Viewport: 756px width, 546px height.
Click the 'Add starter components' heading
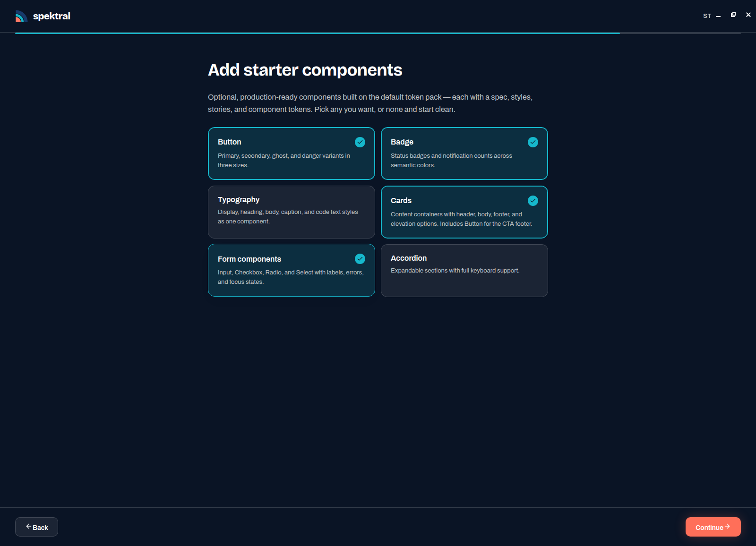coord(305,70)
